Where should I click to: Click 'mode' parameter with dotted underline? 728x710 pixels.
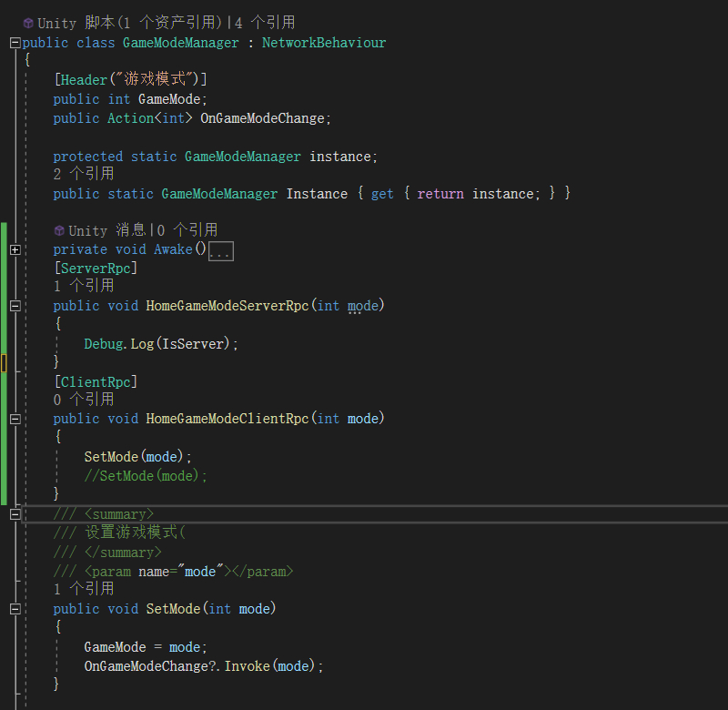pos(363,306)
